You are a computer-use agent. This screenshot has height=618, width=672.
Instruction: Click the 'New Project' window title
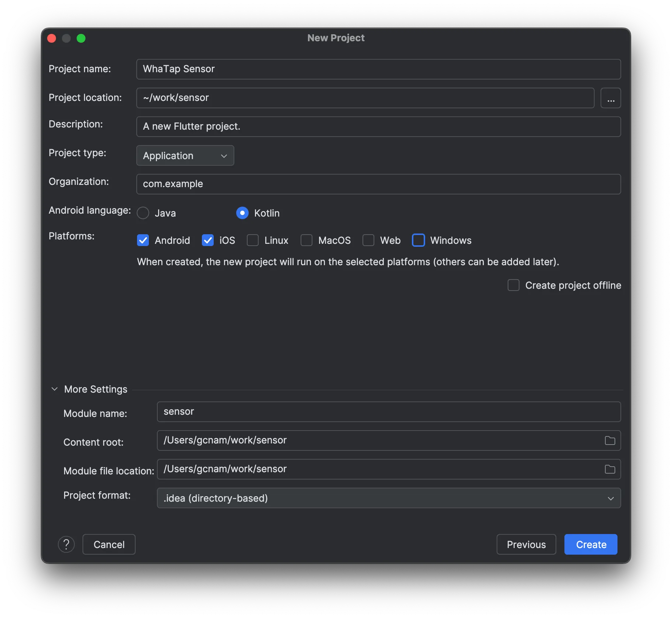click(x=336, y=38)
